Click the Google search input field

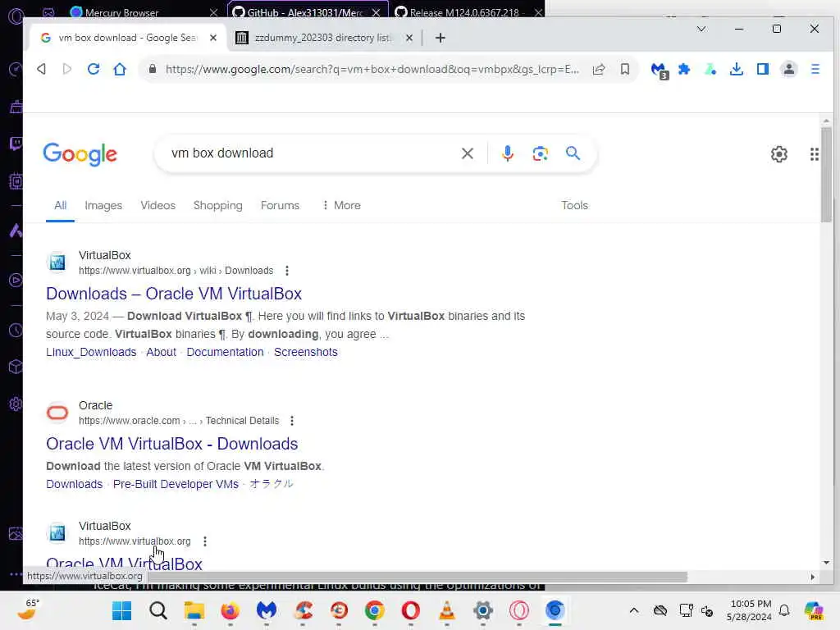(x=311, y=153)
